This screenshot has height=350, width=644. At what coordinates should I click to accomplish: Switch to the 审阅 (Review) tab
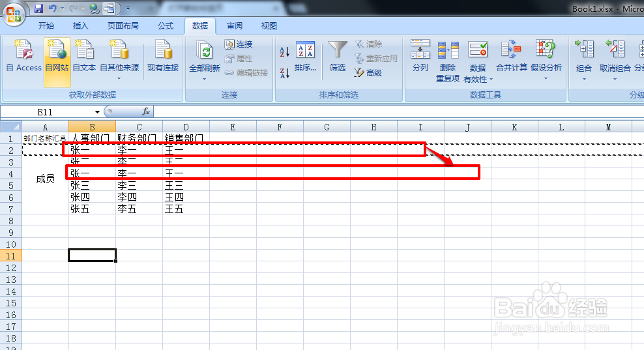coord(235,26)
